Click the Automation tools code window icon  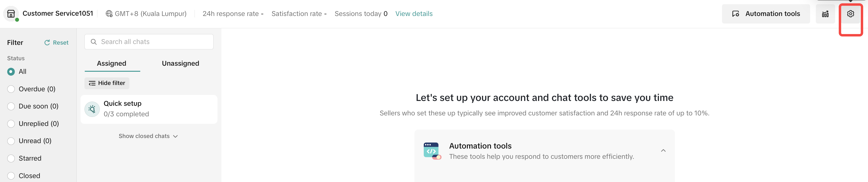click(432, 151)
